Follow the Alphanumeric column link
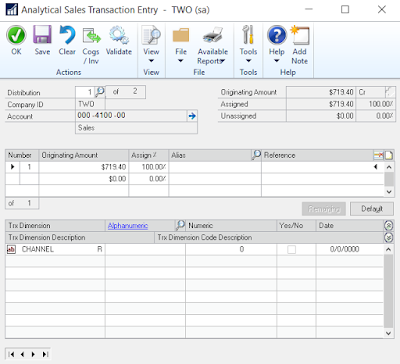 pos(128,226)
